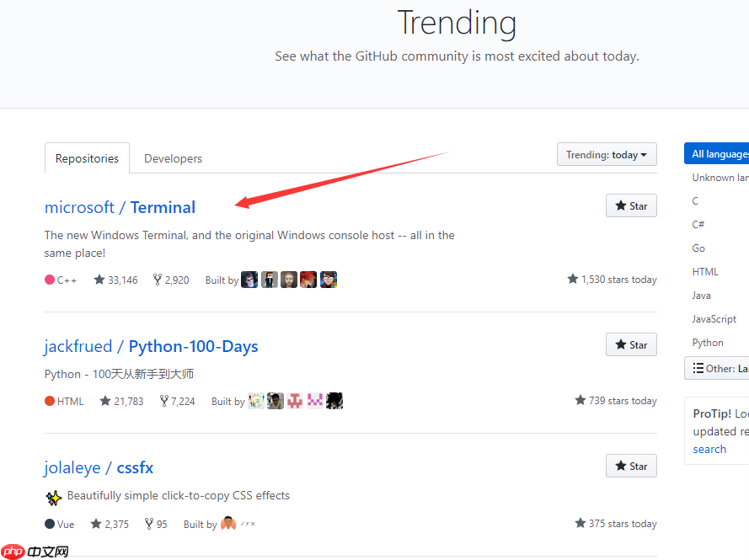Filter trending by Python language
749x560 pixels.
[708, 343]
